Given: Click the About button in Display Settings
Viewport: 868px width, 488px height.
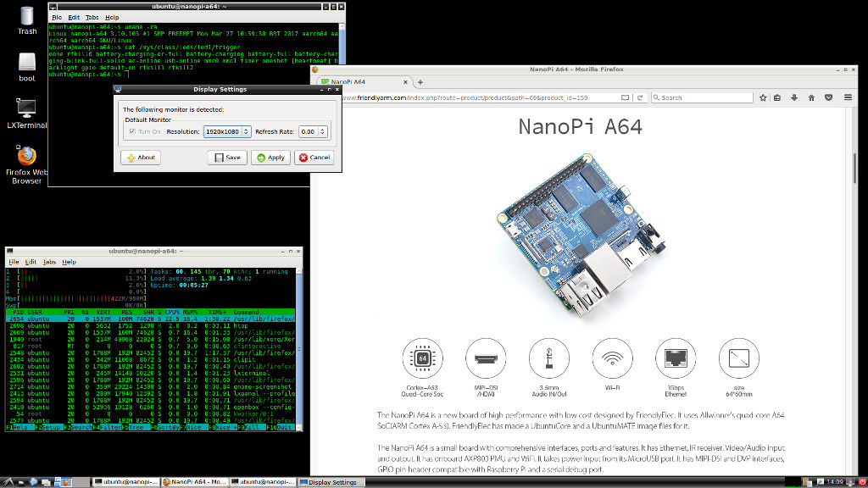Looking at the screenshot, I should point(141,158).
